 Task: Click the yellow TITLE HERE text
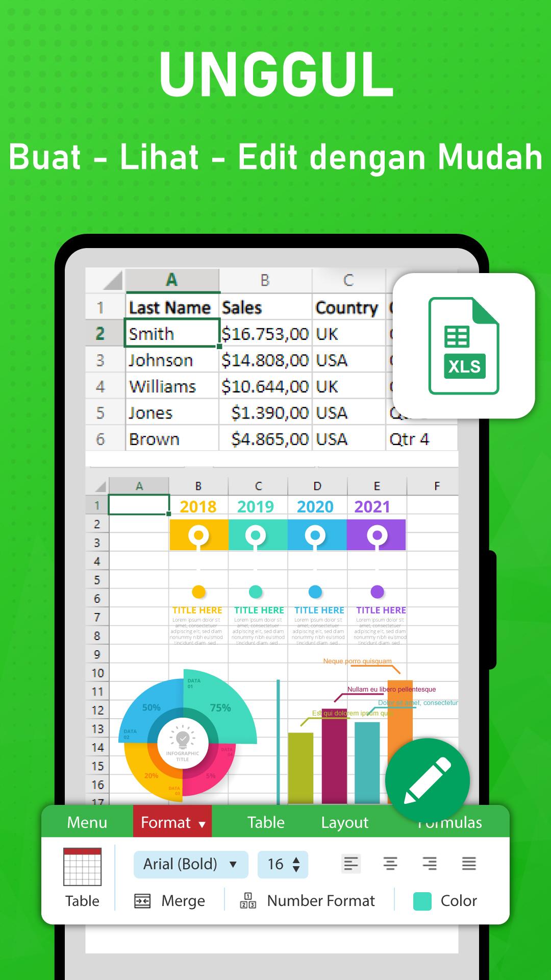[197, 610]
